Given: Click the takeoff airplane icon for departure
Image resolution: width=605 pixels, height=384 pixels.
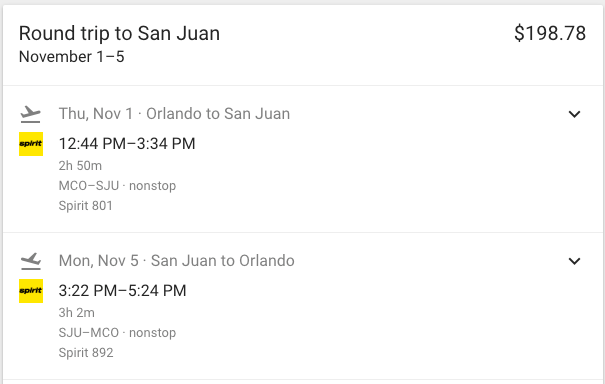Looking at the screenshot, I should [x=30, y=114].
